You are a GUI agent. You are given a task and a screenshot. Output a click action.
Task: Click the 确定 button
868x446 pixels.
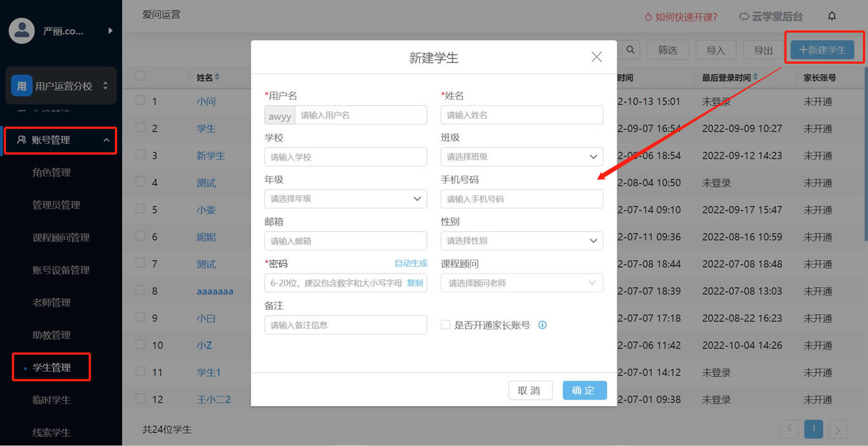click(x=584, y=390)
